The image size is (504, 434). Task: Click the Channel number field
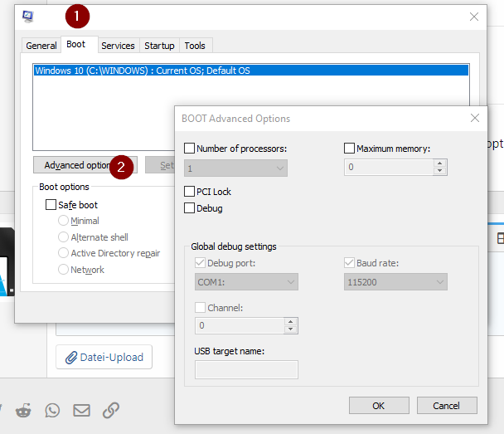240,325
